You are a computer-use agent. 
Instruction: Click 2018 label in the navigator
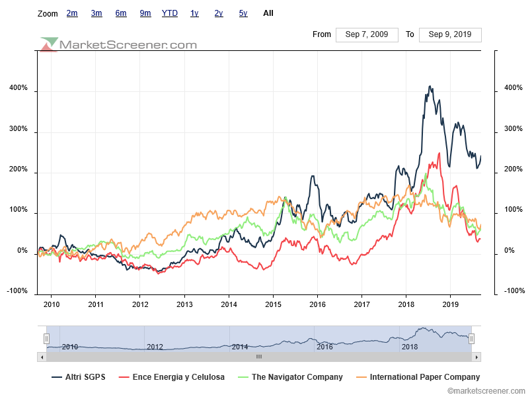(410, 347)
